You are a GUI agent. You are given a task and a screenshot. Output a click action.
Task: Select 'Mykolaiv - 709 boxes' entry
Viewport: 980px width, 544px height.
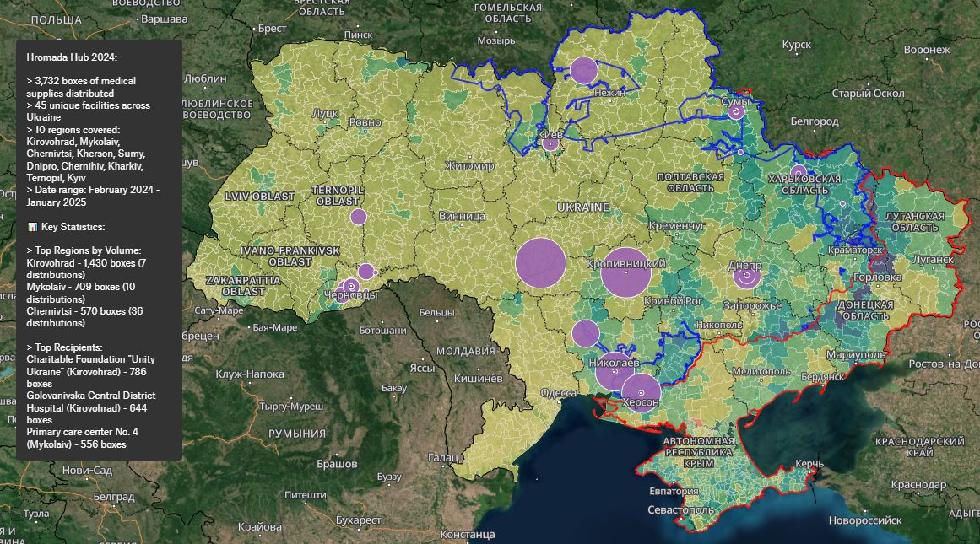(81, 293)
